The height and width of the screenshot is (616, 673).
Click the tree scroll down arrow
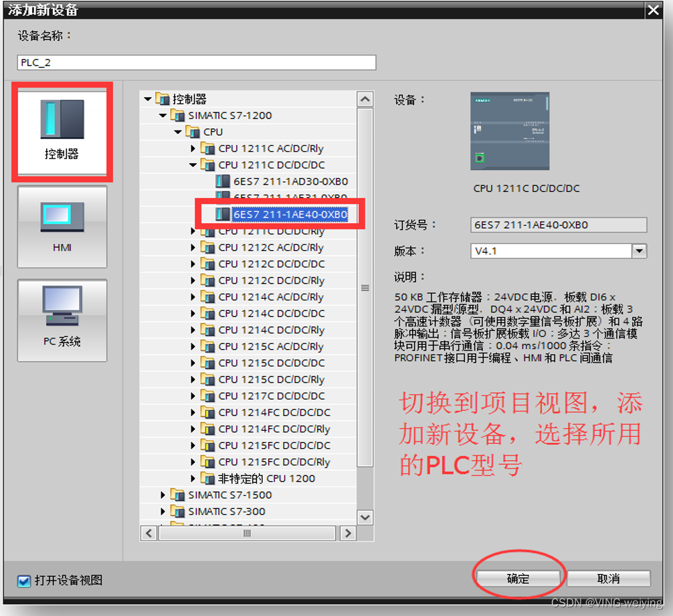coord(365,517)
